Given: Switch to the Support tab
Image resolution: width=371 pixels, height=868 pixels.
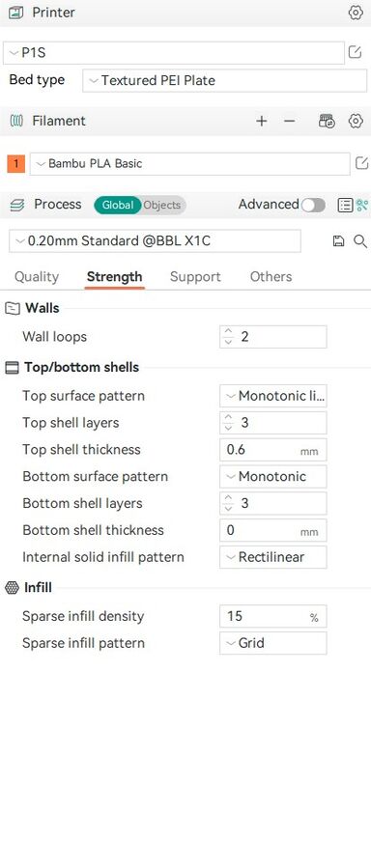Looking at the screenshot, I should [195, 277].
